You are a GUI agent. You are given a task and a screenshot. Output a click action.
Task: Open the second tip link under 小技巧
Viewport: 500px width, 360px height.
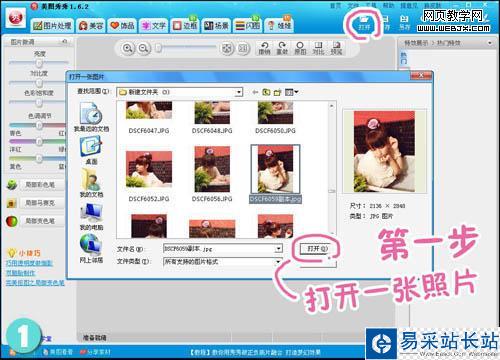(x=21, y=273)
